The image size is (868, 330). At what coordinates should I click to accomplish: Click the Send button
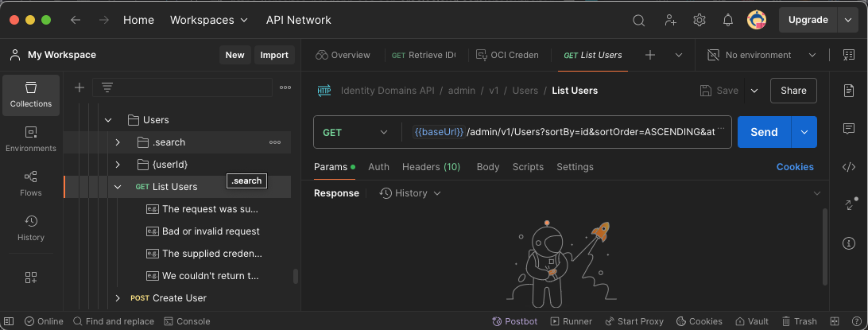tap(764, 132)
